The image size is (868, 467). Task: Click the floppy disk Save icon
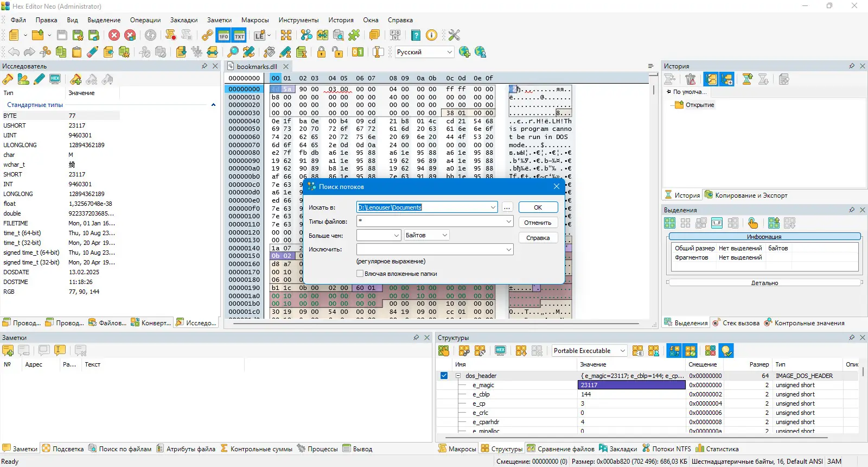pos(62,35)
